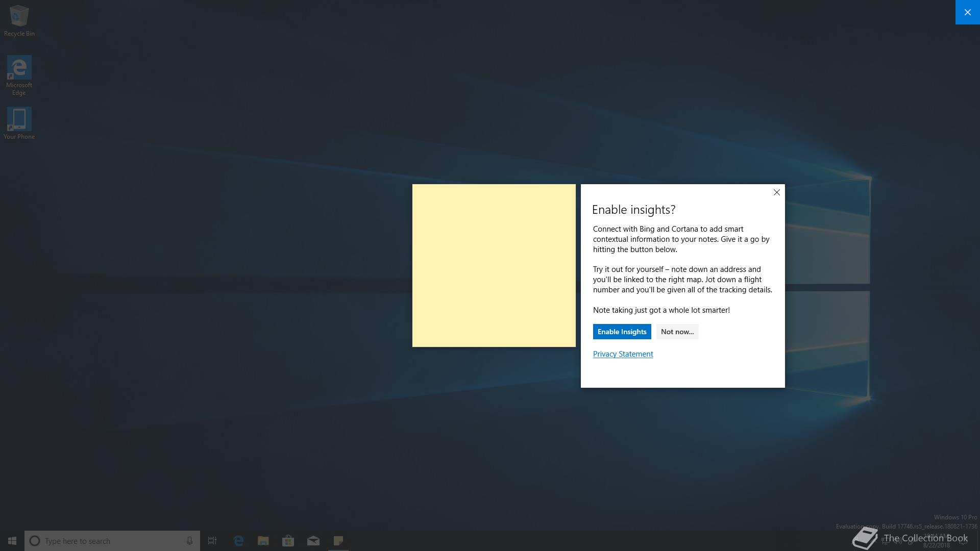Click inside the yellow sticky note
Viewport: 980px width, 551px height.
pos(494,265)
